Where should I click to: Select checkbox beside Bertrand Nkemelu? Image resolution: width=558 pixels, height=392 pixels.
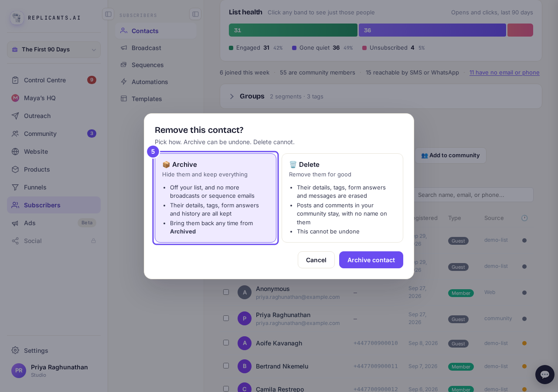point(226,365)
